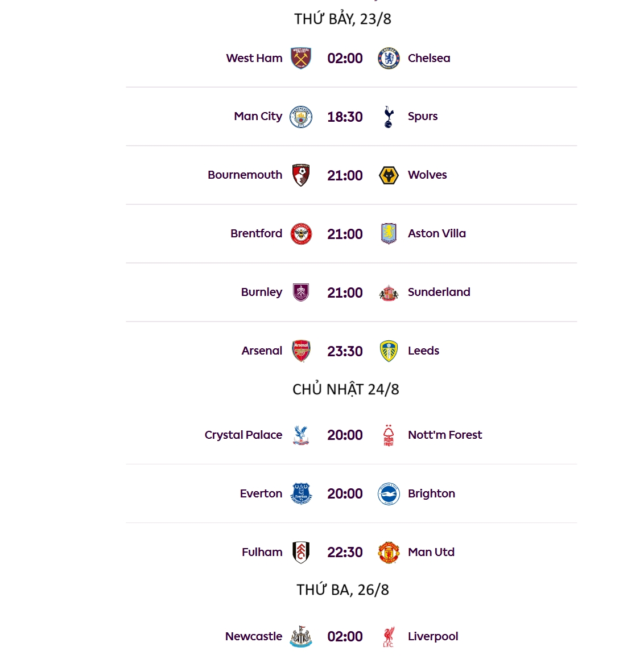Click the Newcastle club crest
This screenshot has width=644, height=667.
pyautogui.click(x=301, y=636)
